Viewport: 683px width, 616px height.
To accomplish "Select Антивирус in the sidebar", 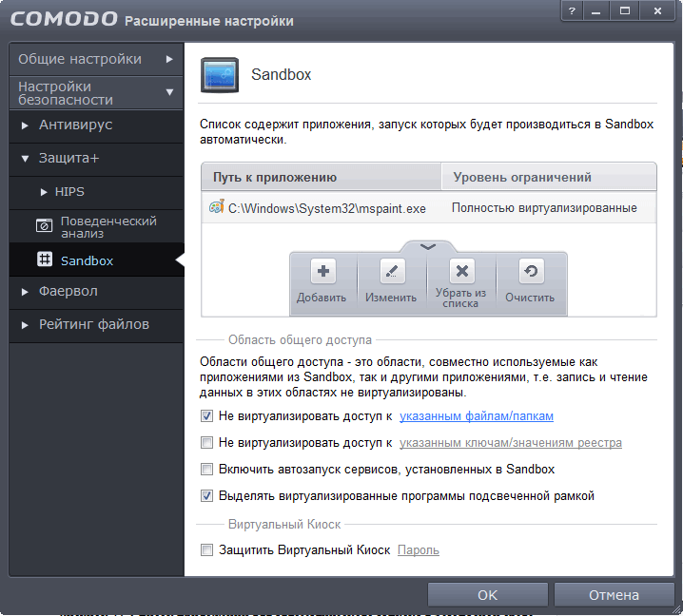I will click(x=76, y=125).
